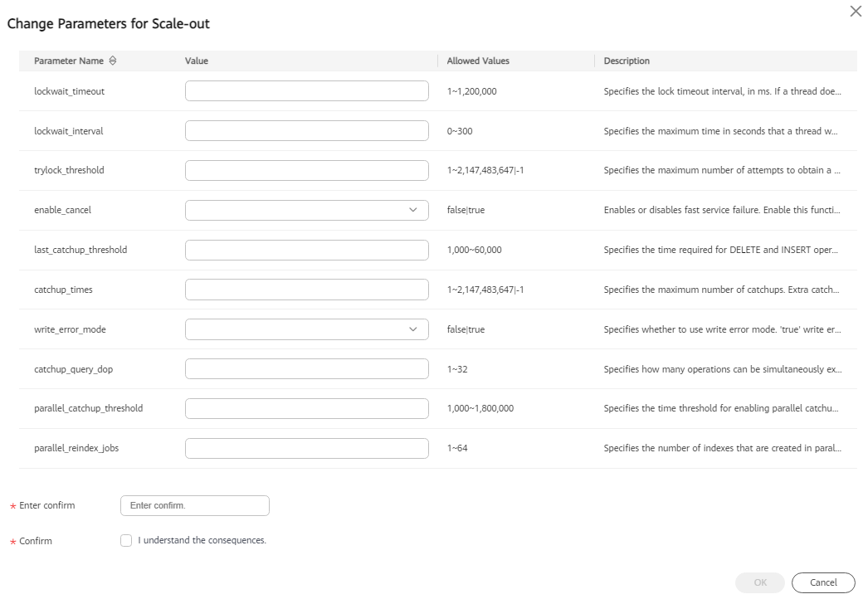Click allowed value 1~64

click(457, 448)
